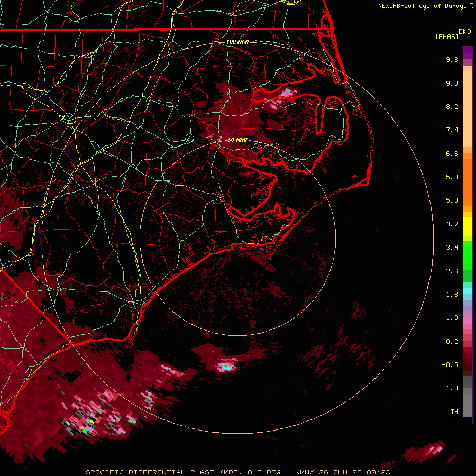Click the 50 NMI range ring label
This screenshot has width=476, height=476.
click(237, 140)
